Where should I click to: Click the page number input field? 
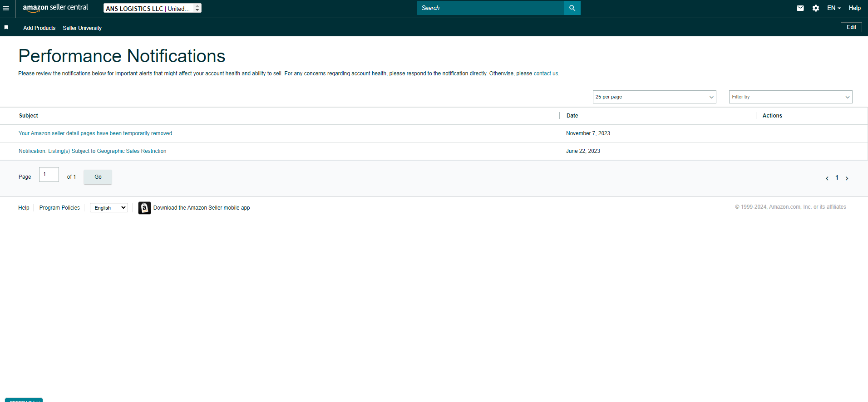click(49, 175)
